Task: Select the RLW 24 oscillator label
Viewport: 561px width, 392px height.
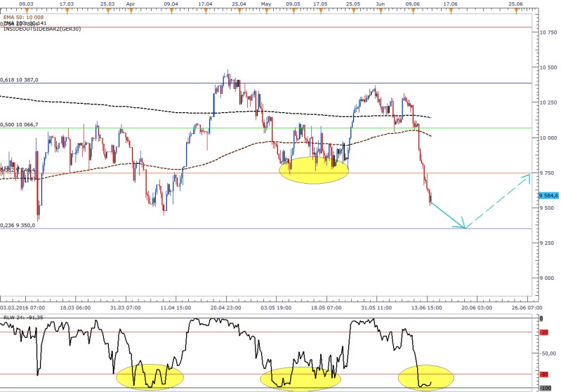Action: pos(22,317)
